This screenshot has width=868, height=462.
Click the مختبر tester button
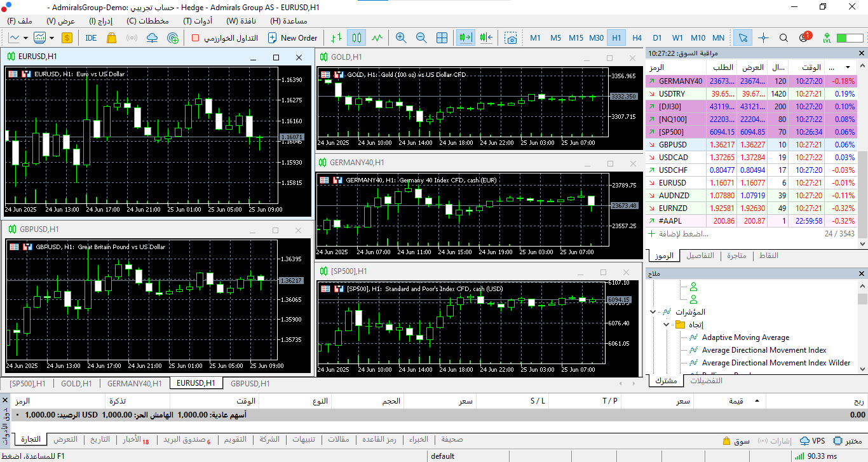tap(848, 440)
